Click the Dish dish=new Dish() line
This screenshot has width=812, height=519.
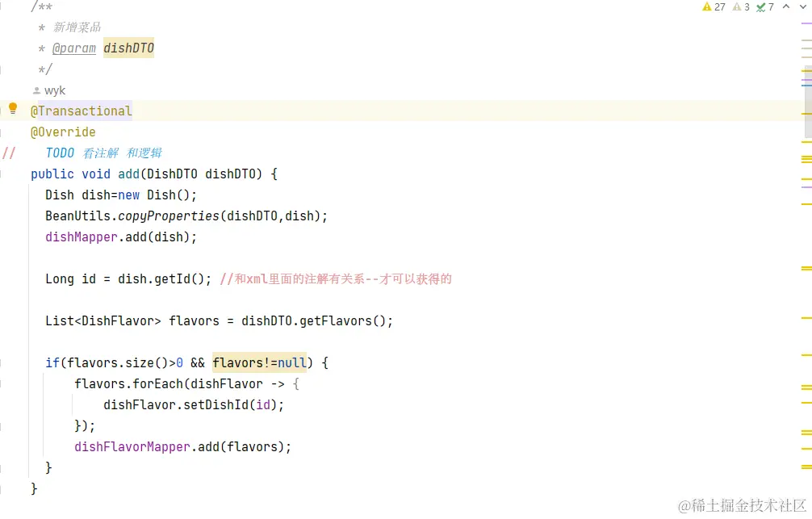coord(121,195)
